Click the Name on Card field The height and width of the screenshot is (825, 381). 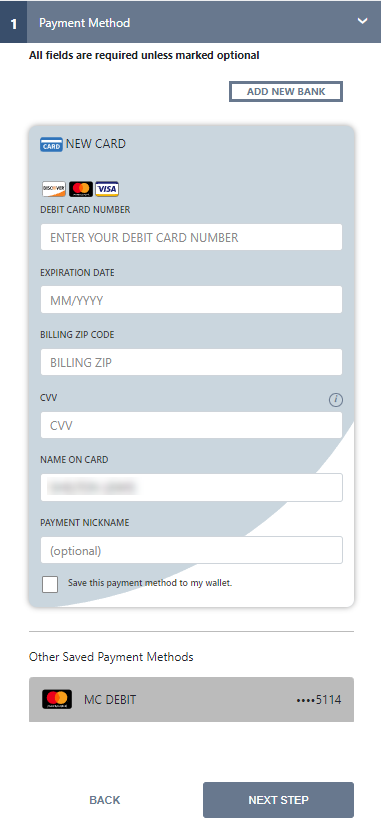[192, 487]
